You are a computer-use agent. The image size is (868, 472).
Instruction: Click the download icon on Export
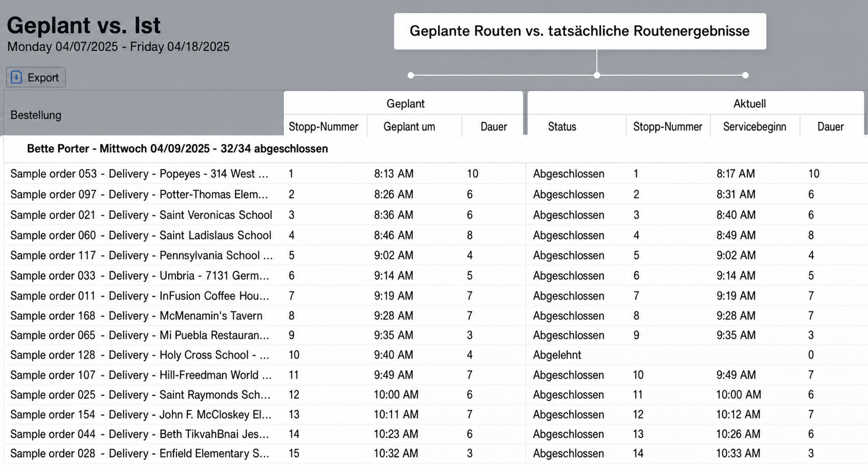(17, 77)
